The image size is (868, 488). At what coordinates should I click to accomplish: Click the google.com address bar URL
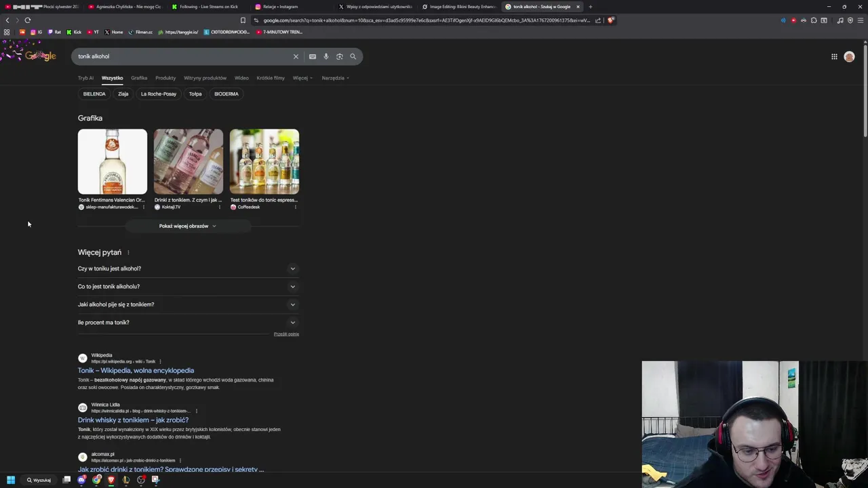(x=426, y=20)
